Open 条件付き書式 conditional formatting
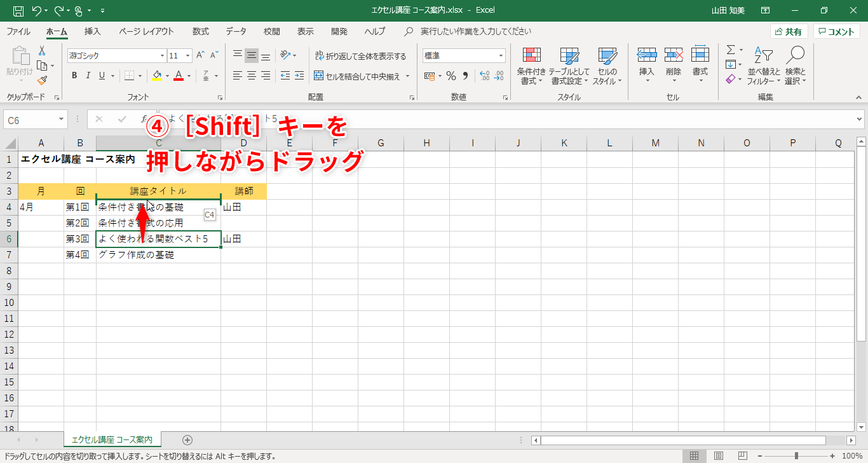Screen dimensions: 868x463 click(x=531, y=66)
